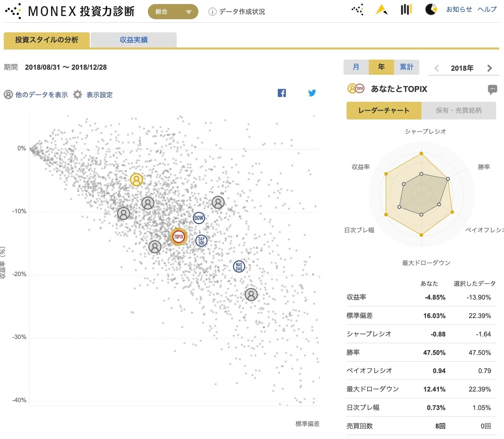Switch to the 収益実績 tab

[134, 40]
